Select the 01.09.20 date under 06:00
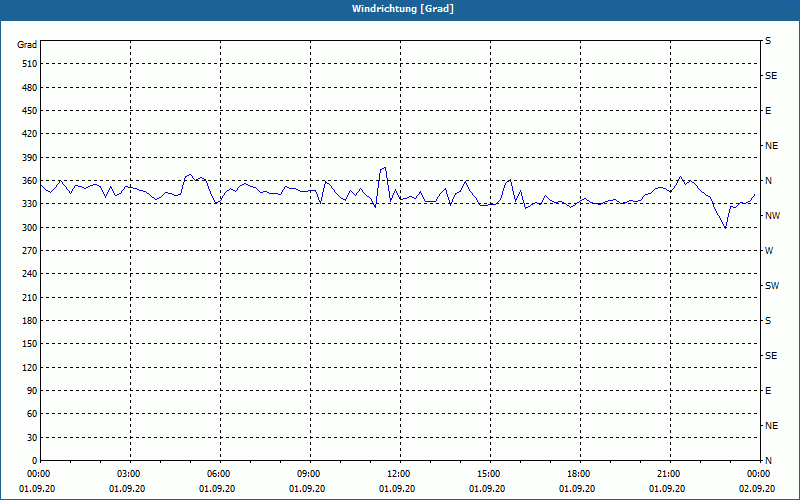 [x=217, y=489]
